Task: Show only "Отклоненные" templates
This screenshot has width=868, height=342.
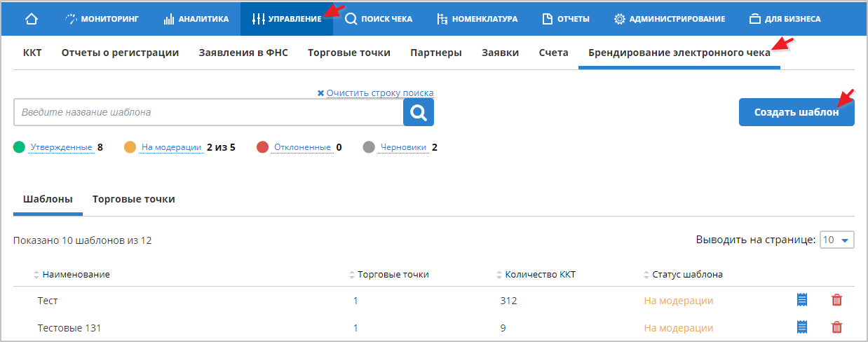Action: pyautogui.click(x=302, y=147)
